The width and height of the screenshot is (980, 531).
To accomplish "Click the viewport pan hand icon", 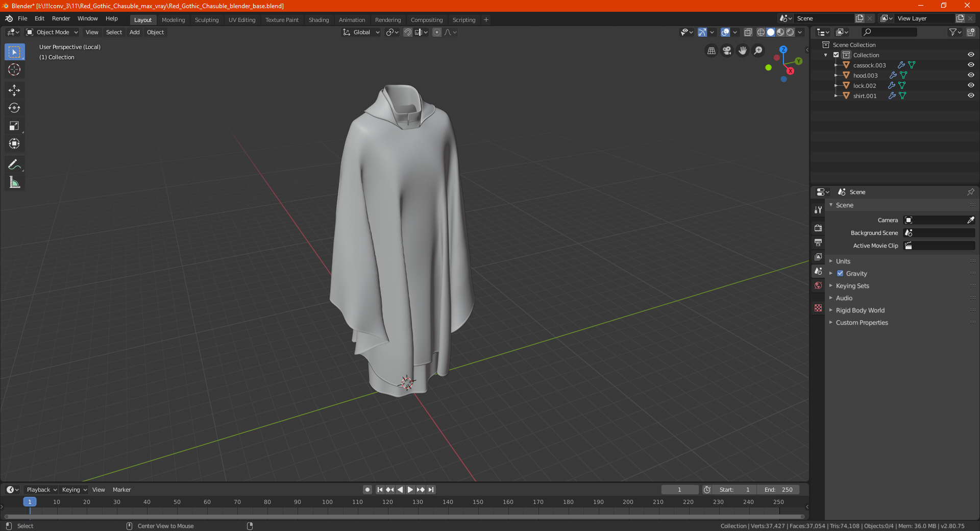I will tap(743, 51).
